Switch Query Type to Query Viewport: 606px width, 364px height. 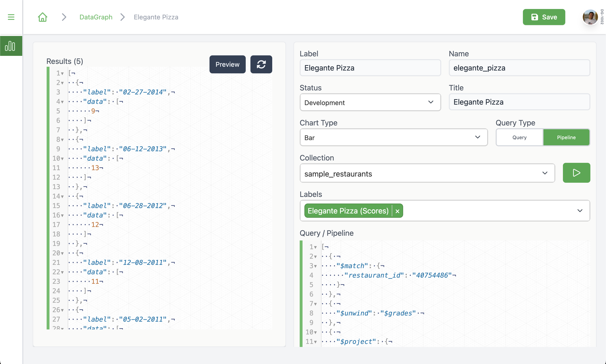(519, 137)
